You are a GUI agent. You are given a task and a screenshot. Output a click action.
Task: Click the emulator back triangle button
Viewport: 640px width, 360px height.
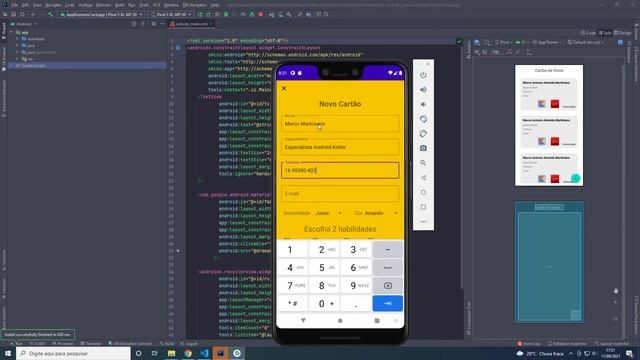point(423,178)
